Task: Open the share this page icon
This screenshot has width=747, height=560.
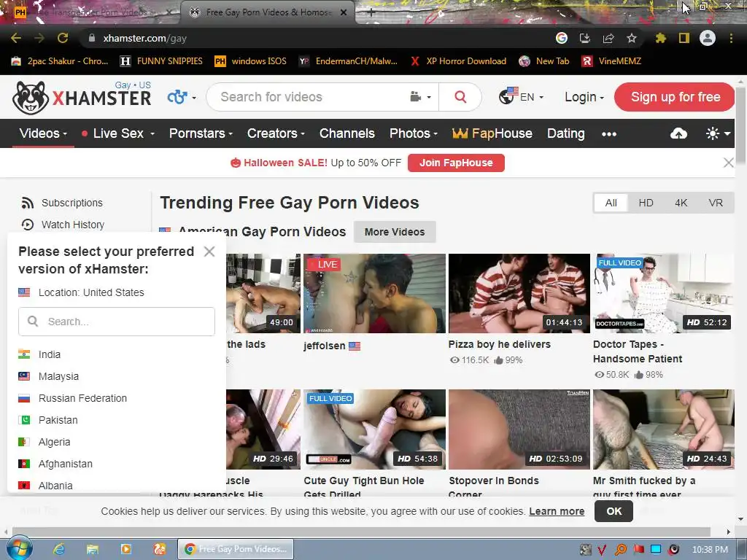Action: click(x=608, y=38)
